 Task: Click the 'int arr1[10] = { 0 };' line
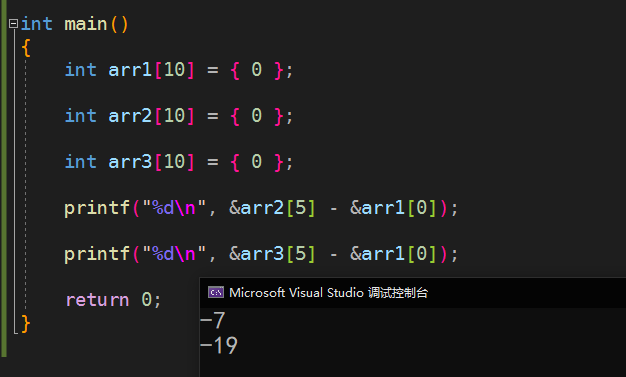[179, 70]
